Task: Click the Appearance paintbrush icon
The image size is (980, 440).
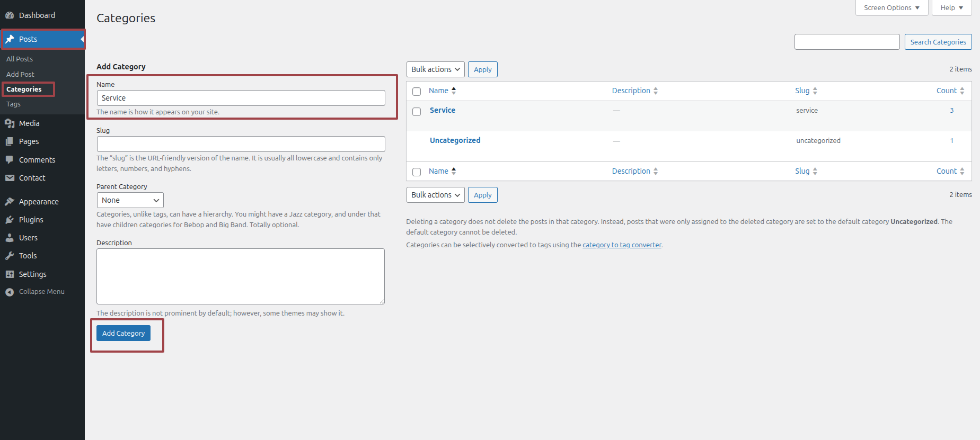Action: coord(10,202)
